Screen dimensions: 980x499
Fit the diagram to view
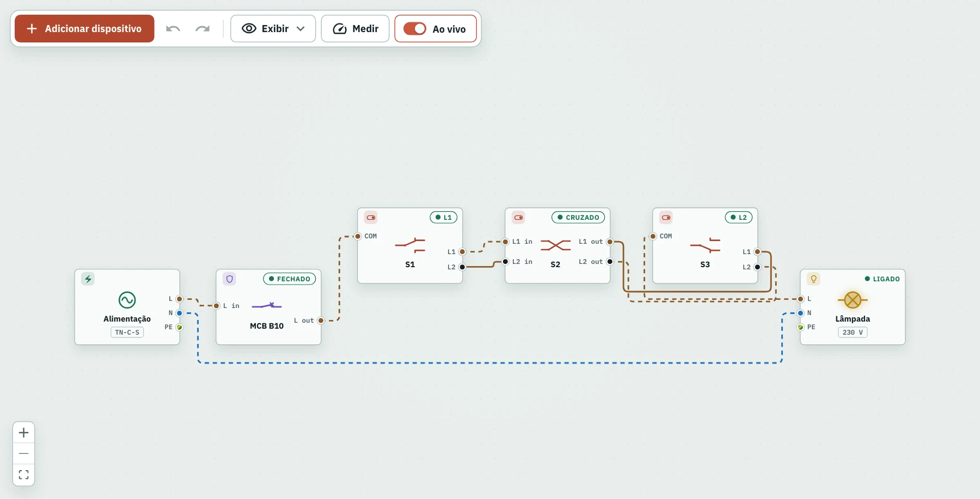[23, 475]
